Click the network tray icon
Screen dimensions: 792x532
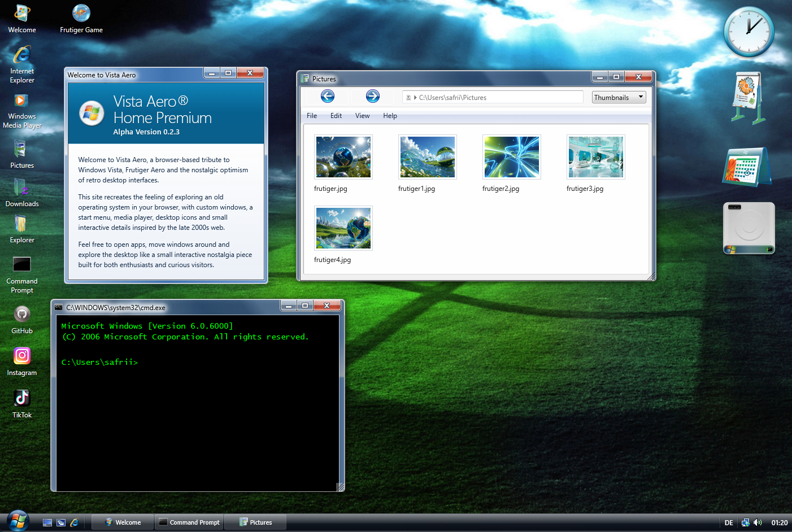click(x=745, y=523)
